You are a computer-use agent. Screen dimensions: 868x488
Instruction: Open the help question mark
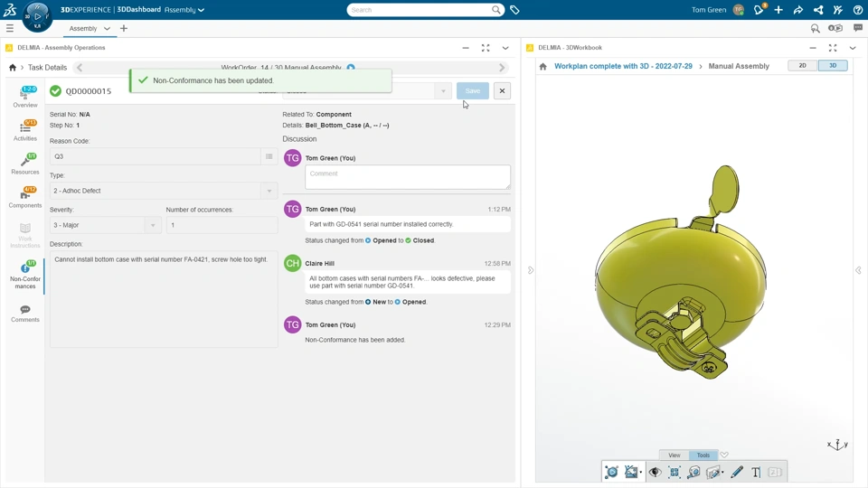(x=857, y=9)
